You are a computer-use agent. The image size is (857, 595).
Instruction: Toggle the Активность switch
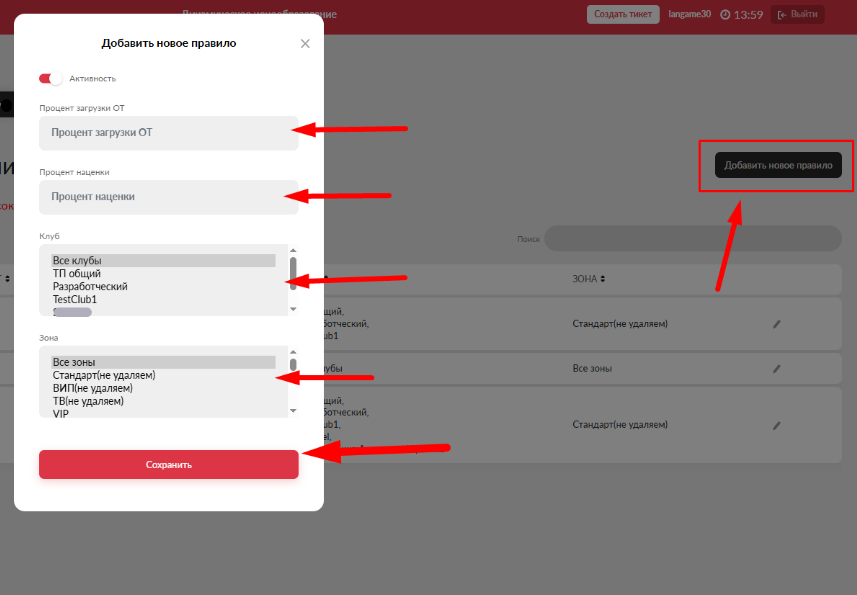(x=50, y=78)
